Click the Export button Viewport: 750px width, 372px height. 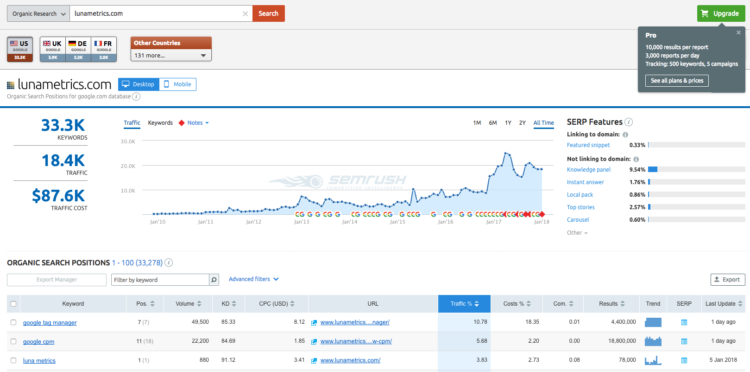[728, 280]
